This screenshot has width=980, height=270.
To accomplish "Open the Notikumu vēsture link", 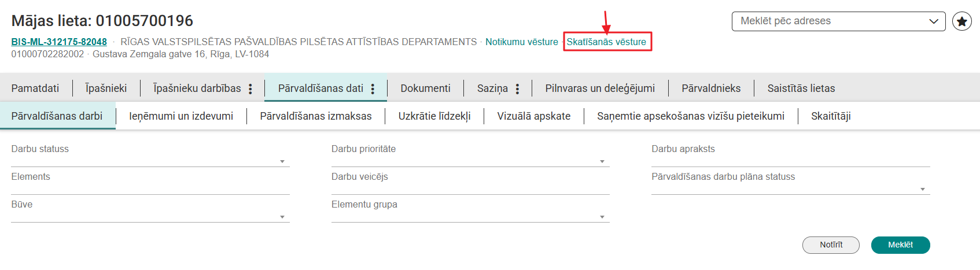I will pos(522,42).
